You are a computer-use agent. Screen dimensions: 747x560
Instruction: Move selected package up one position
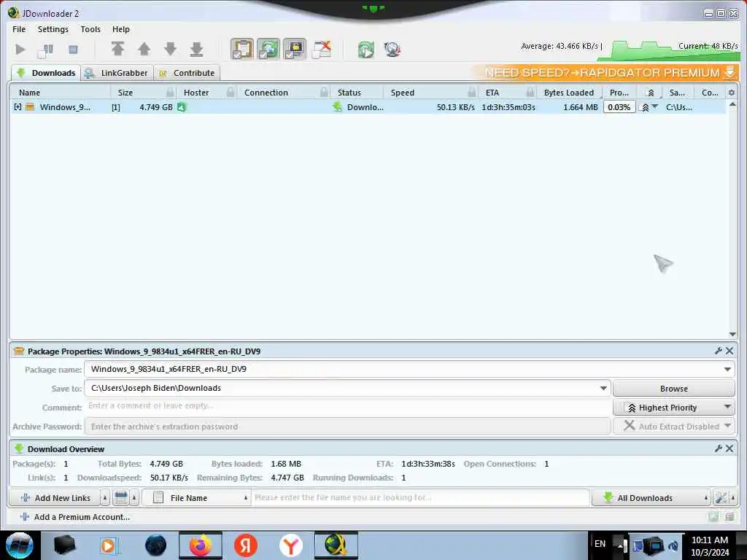144,49
